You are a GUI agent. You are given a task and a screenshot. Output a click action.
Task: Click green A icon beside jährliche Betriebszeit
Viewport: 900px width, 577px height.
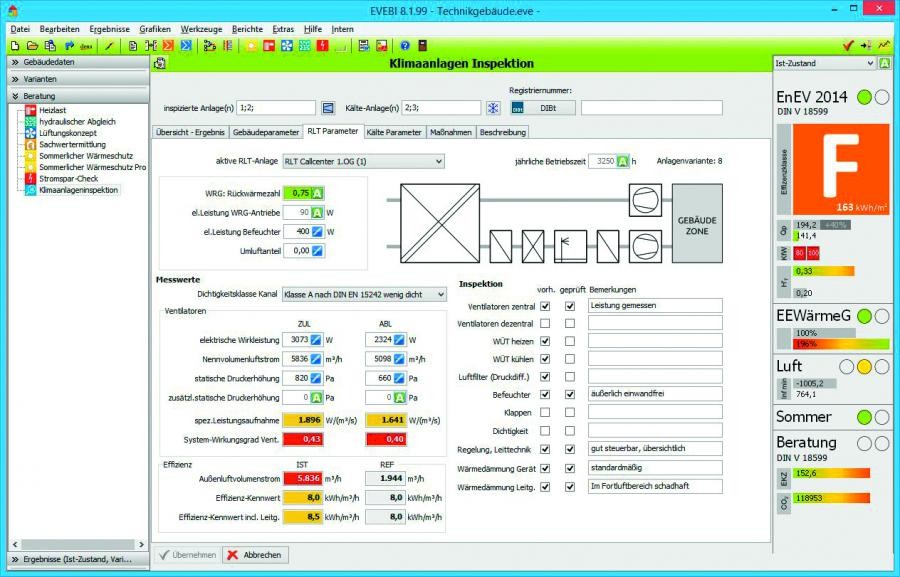[623, 161]
